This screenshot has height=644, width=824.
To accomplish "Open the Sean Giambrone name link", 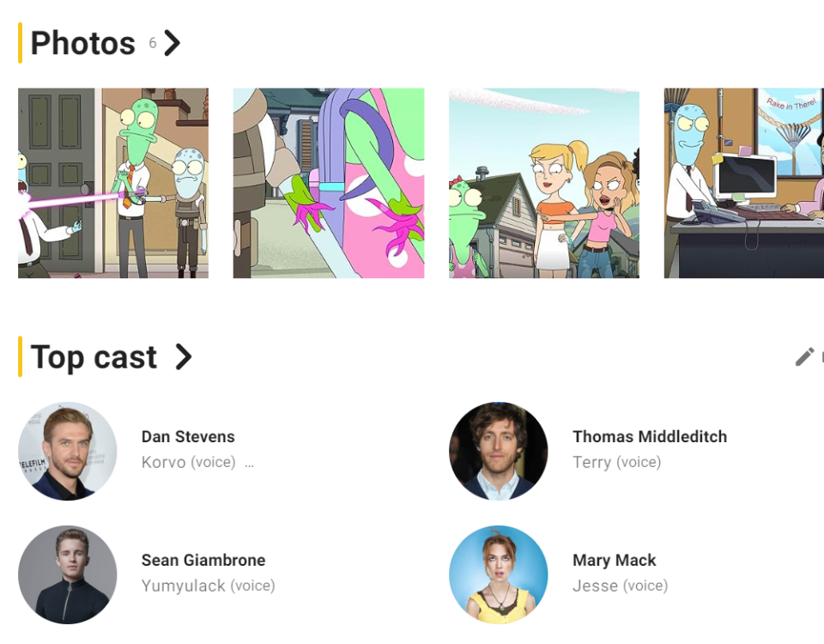I will [203, 561].
